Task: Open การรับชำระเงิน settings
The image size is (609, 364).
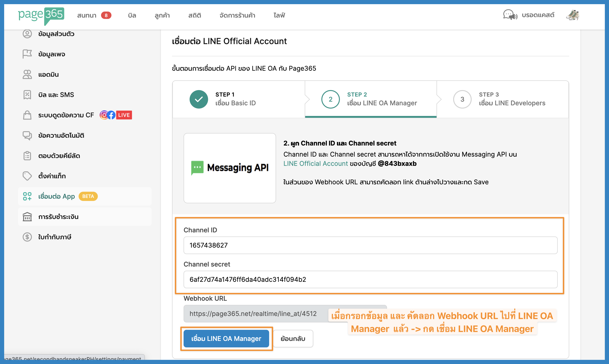Action: click(x=85, y=217)
